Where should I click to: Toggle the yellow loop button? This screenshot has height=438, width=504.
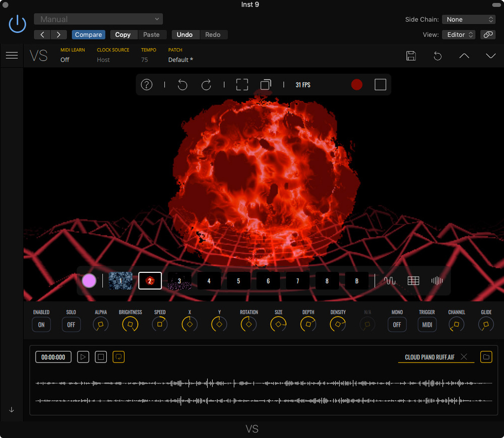click(118, 357)
